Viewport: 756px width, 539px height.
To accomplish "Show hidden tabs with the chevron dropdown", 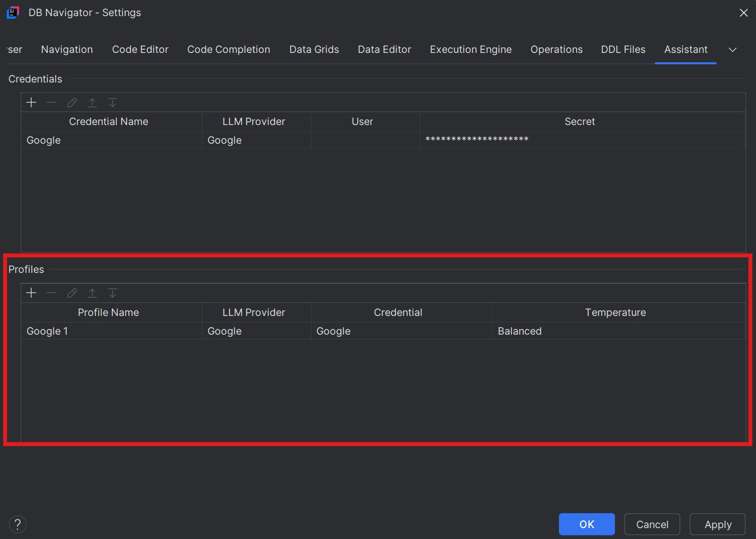I will coord(733,50).
